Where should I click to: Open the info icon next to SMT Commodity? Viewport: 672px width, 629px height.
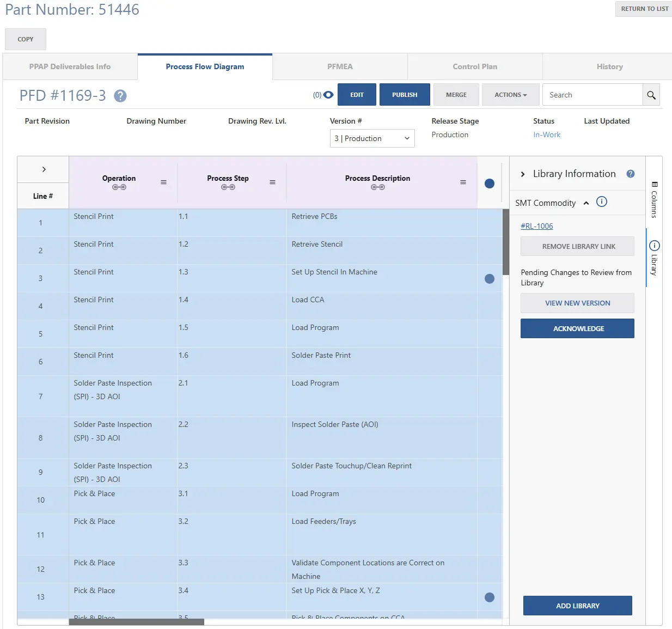tap(602, 201)
